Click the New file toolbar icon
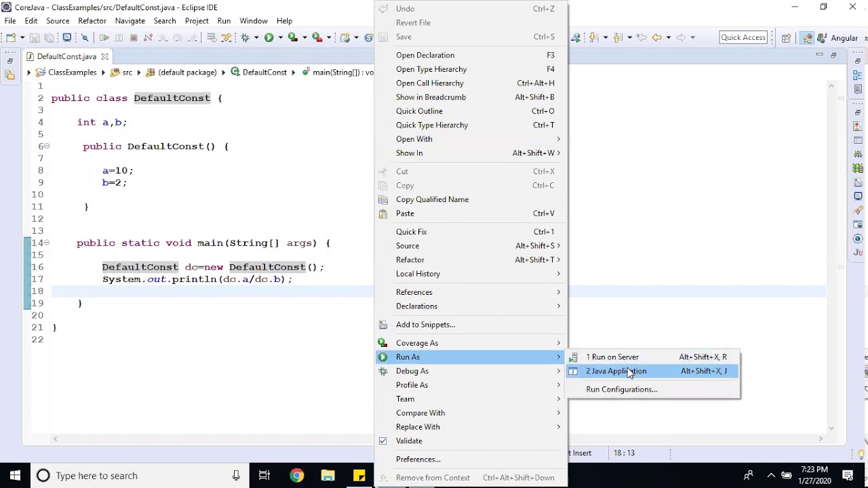 [x=10, y=37]
